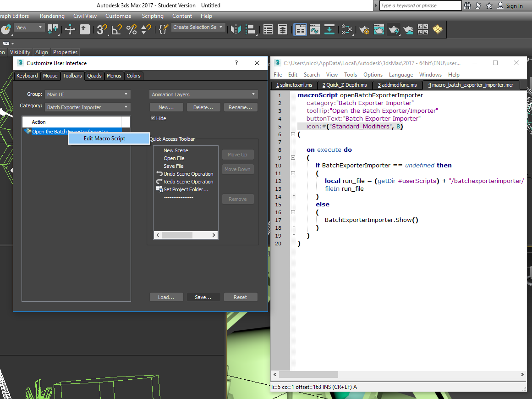Open Language menu in script editor

pyautogui.click(x=400, y=75)
